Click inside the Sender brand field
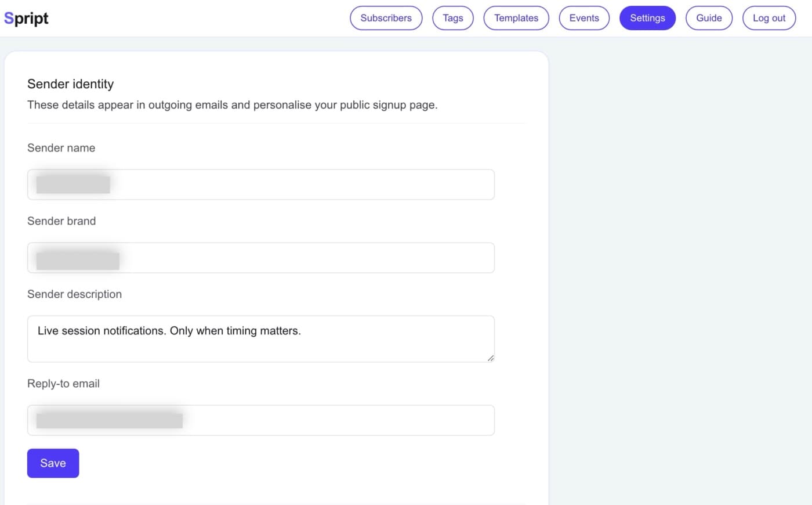This screenshot has width=812, height=505. coord(260,257)
